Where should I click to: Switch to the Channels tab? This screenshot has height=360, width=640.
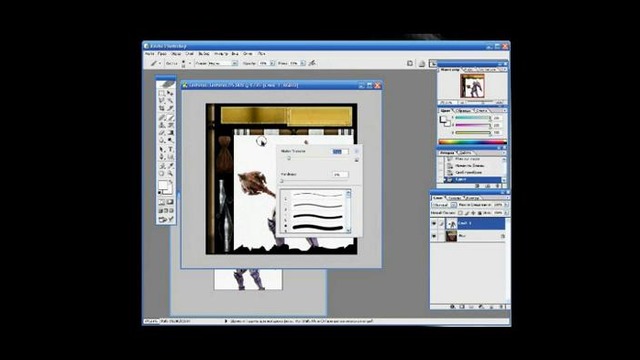(x=455, y=198)
